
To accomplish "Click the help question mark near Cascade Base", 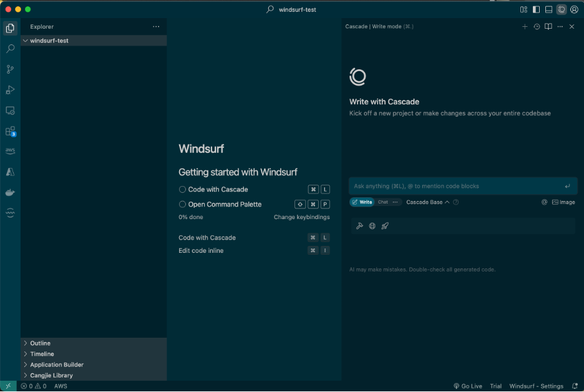I will [x=456, y=202].
